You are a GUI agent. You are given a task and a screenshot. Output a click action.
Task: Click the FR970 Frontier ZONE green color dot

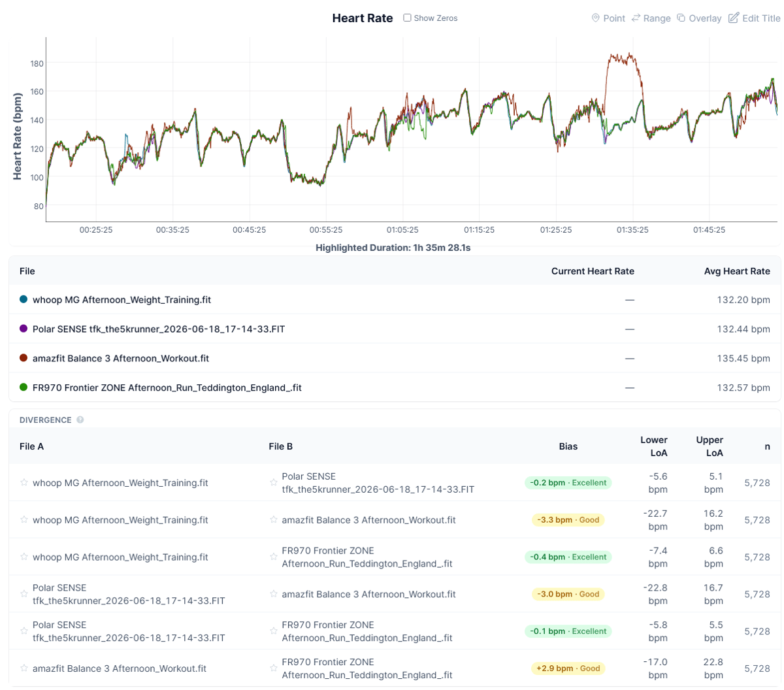pos(24,387)
